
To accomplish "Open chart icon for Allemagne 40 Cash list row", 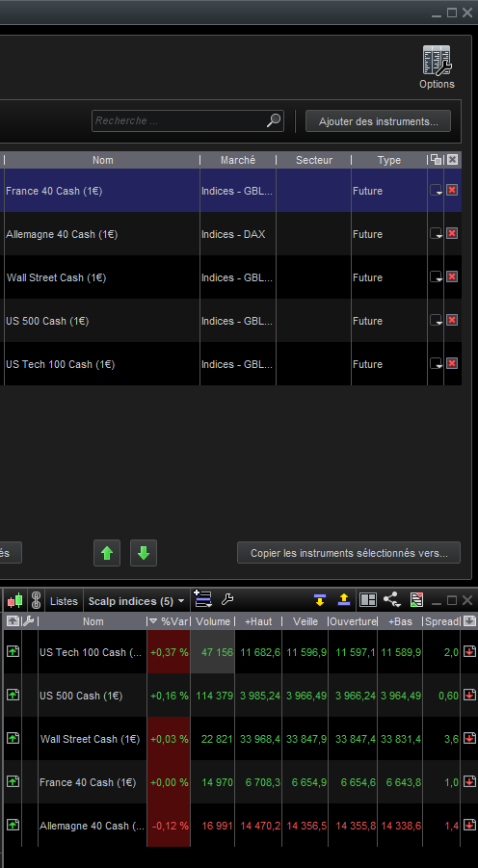I will (13, 825).
